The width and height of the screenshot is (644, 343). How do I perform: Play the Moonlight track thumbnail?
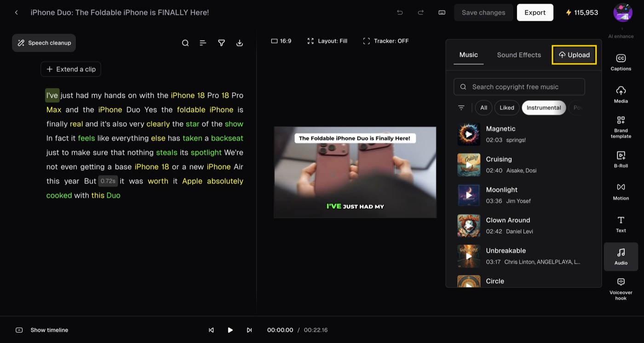point(469,195)
